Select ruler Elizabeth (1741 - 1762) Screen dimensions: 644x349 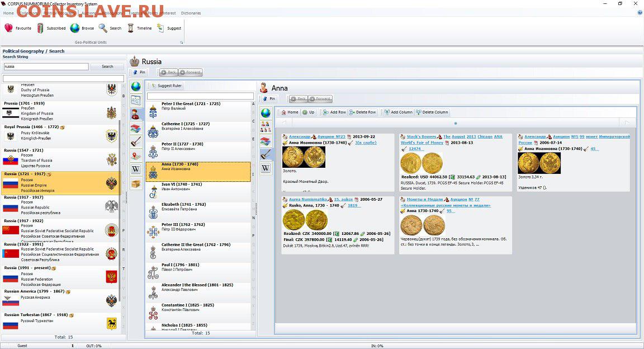(x=198, y=212)
